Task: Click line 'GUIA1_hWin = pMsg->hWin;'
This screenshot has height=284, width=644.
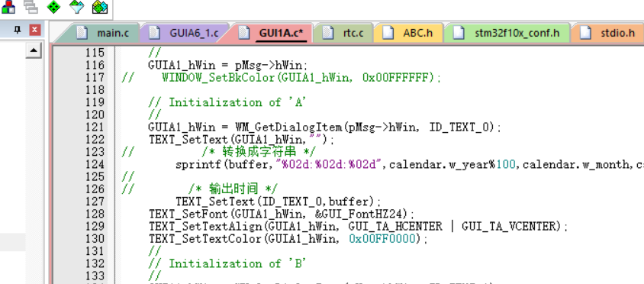Action: point(228,65)
